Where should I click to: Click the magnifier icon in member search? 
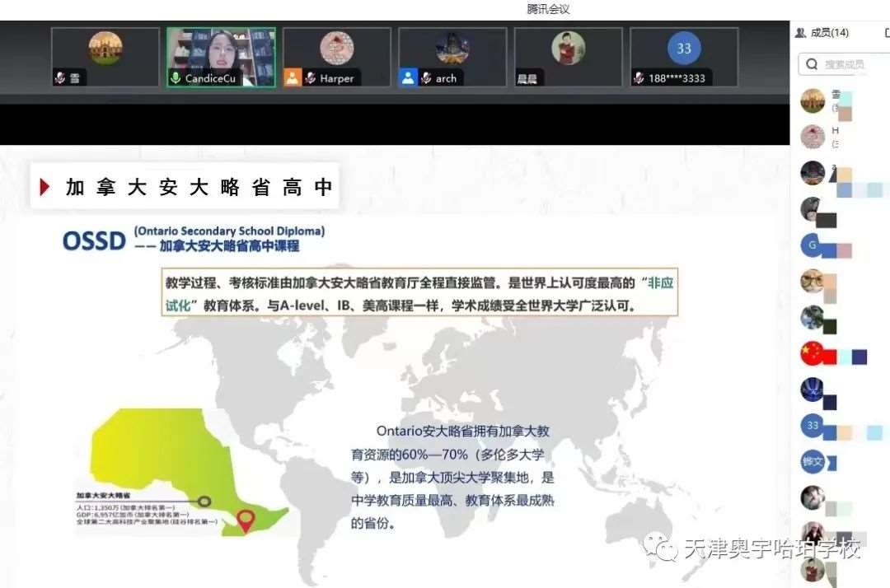point(813,63)
